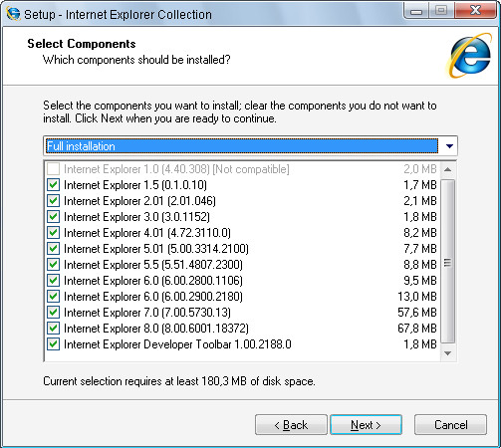Cancel the setup wizard
This screenshot has width=501, height=448.
[450, 425]
